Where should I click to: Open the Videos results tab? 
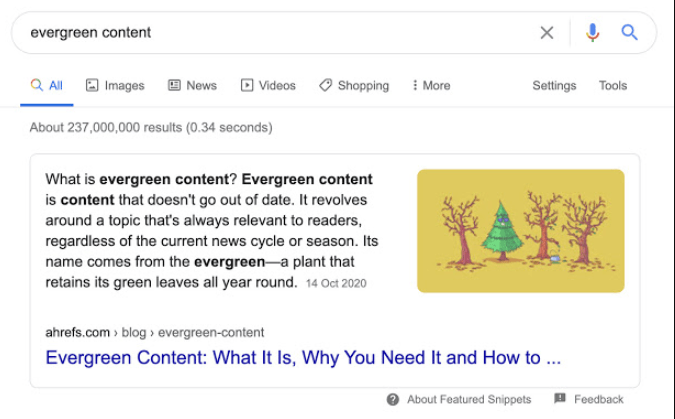tap(277, 86)
